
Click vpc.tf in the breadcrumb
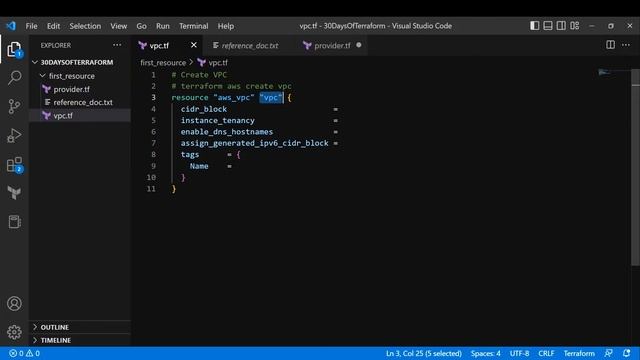[x=218, y=63]
